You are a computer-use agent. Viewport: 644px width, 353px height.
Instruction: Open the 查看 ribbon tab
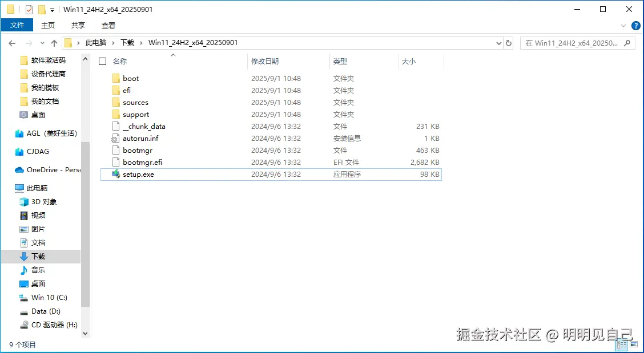pyautogui.click(x=108, y=26)
